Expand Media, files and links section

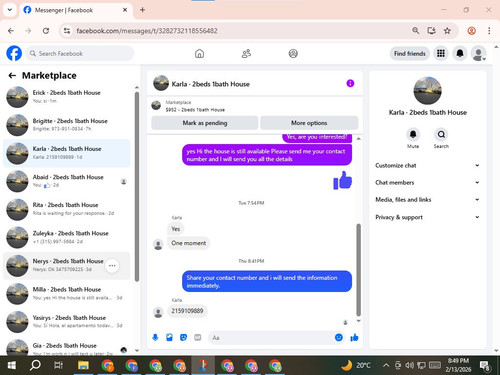(428, 200)
